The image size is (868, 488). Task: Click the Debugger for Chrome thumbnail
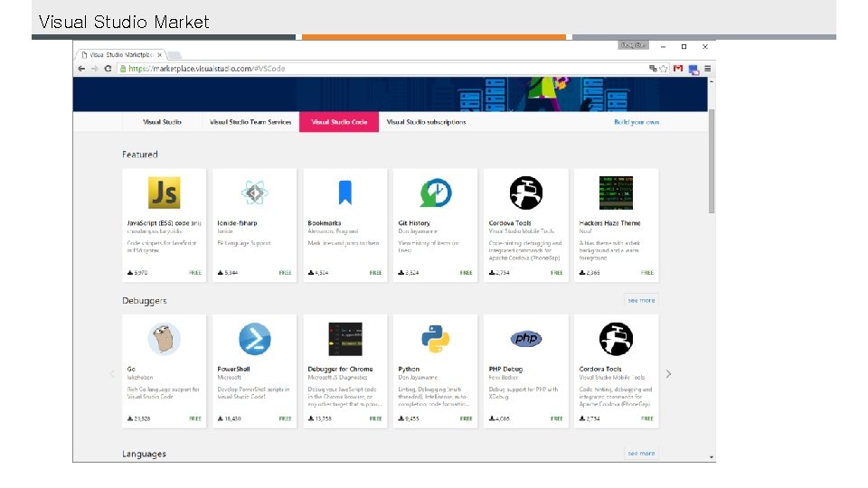point(344,339)
